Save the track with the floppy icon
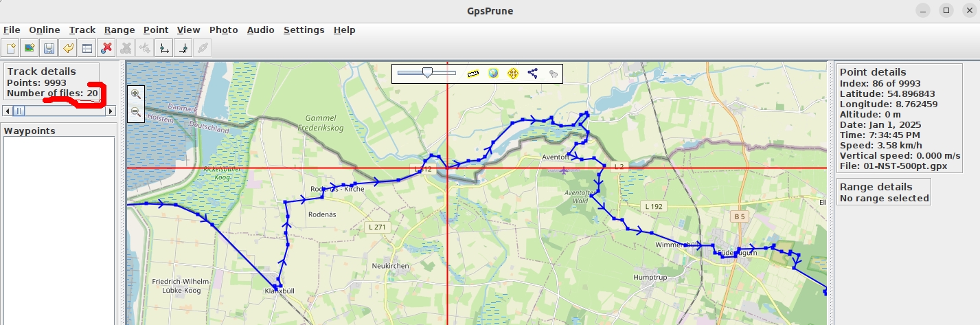Screen dimensions: 980x325 point(49,47)
